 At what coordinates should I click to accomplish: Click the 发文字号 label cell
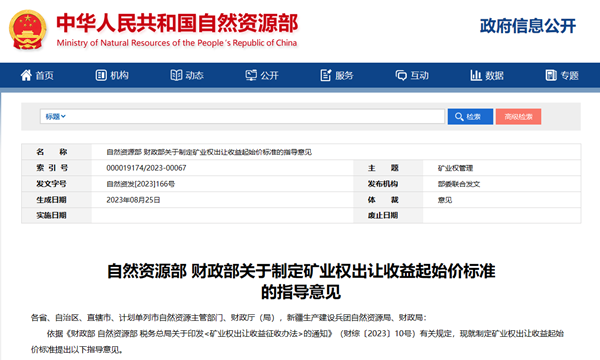56,184
